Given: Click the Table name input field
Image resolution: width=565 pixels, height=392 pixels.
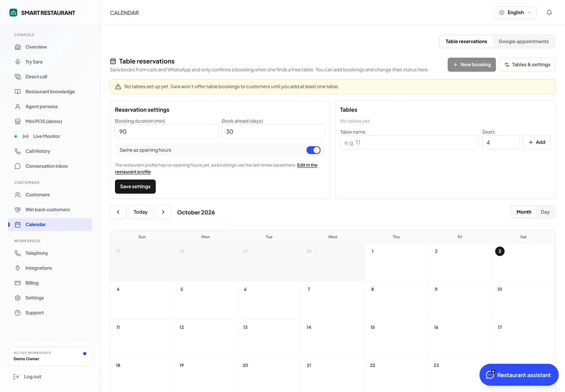Looking at the screenshot, I should pyautogui.click(x=409, y=142).
